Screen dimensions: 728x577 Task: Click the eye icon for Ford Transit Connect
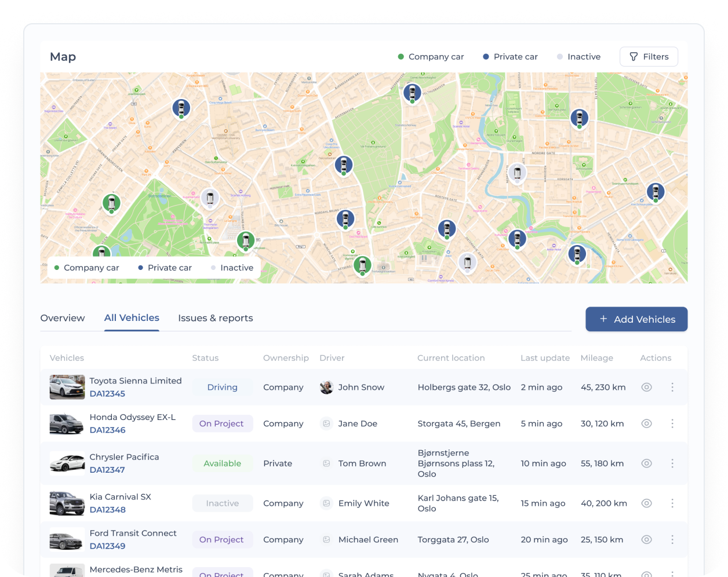point(647,540)
